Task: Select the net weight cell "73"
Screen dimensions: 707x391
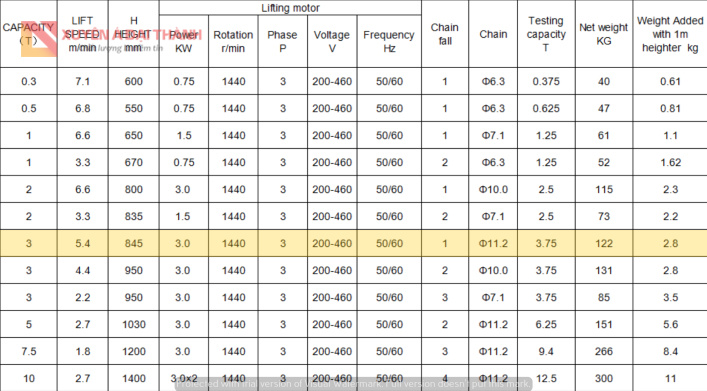Action: (604, 216)
